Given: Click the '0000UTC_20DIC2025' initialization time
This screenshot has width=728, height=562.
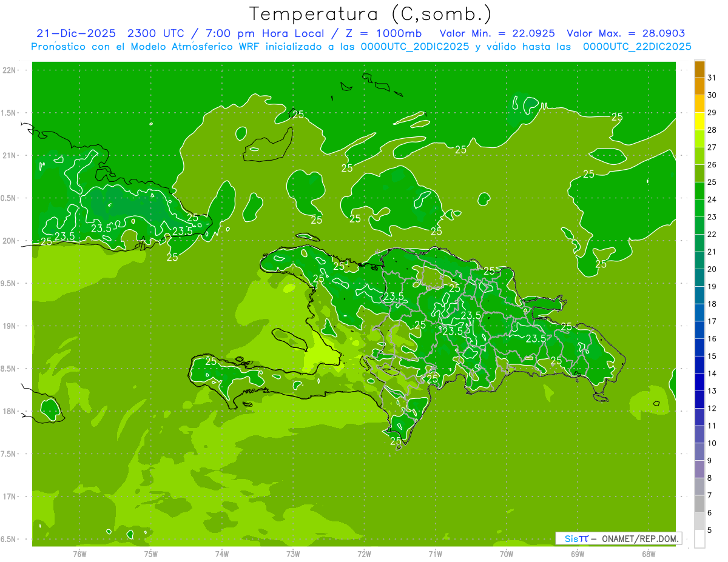Looking at the screenshot, I should click(415, 47).
